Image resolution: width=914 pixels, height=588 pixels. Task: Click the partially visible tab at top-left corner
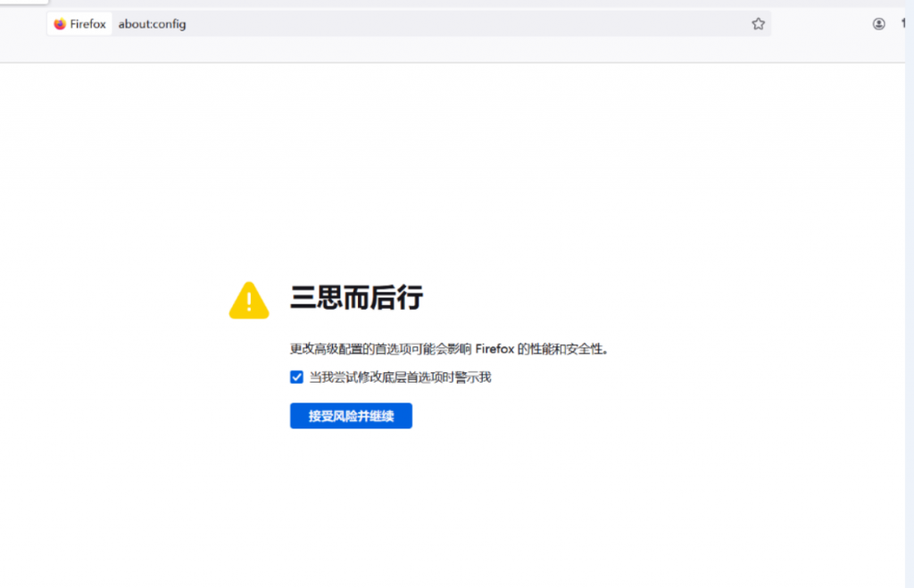pos(22,3)
